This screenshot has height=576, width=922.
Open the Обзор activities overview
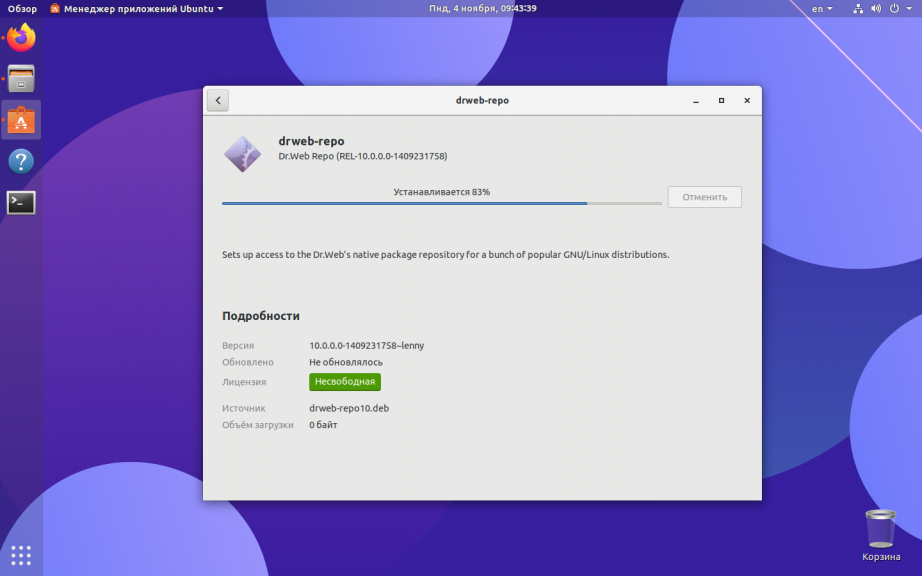pos(22,9)
